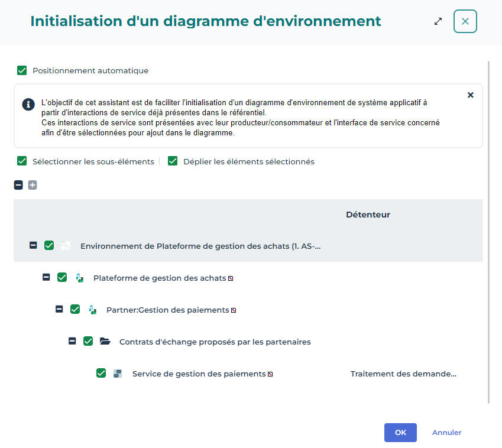Screen dimensions: 502x448
Task: Collapse the Environnement de Plateforme root node
Action: 33,245
